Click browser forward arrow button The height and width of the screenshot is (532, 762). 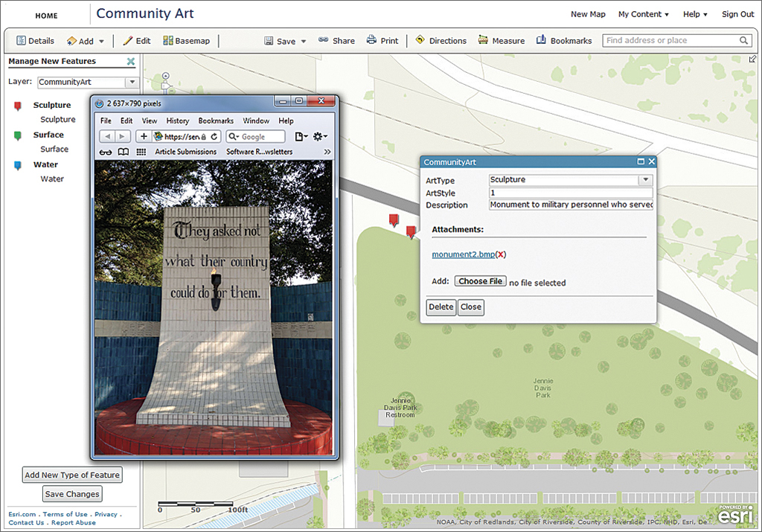123,136
